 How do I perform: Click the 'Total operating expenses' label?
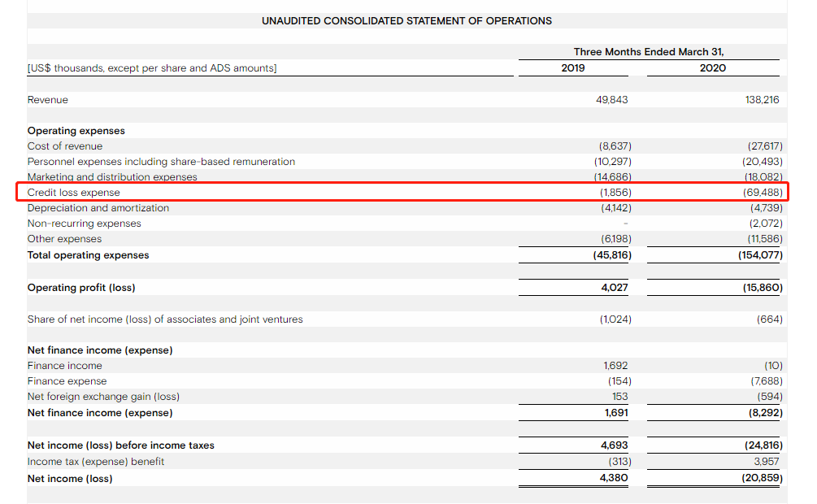(89, 255)
